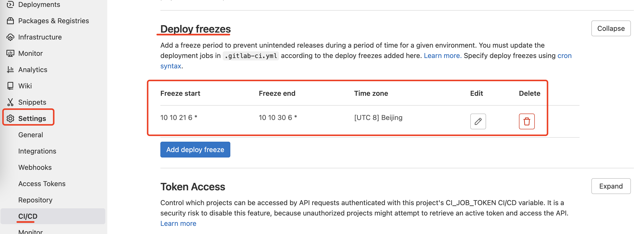Follow Learn more link under Token Access

coord(178,223)
